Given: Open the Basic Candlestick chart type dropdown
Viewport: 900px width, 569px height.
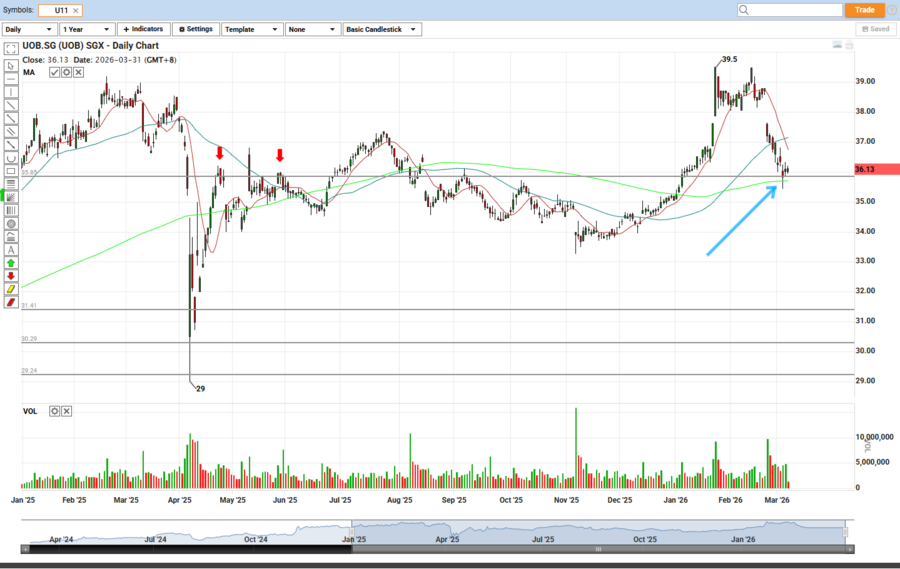Looking at the screenshot, I should click(381, 29).
